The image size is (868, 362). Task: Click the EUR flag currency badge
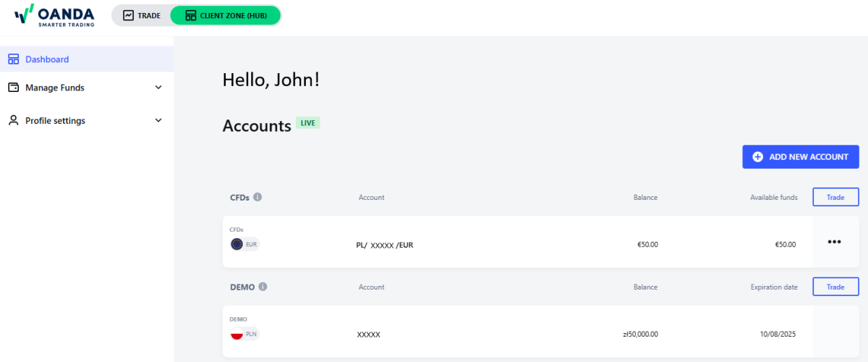[x=244, y=245]
